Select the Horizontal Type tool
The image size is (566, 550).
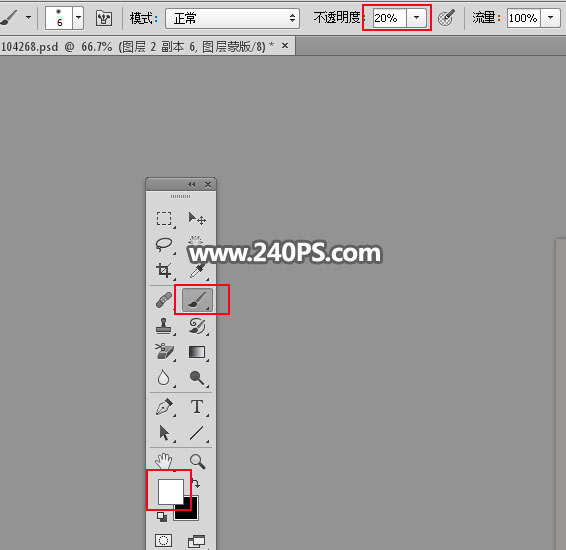click(197, 407)
